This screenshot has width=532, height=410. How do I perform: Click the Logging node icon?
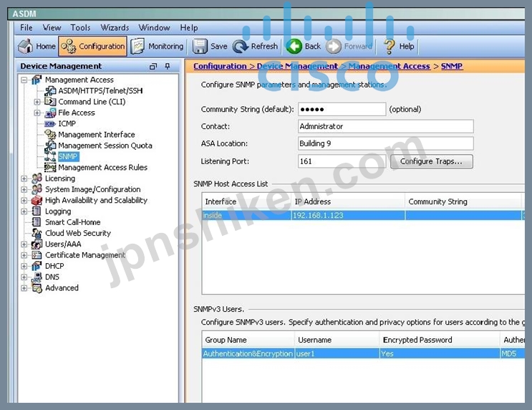click(x=37, y=211)
